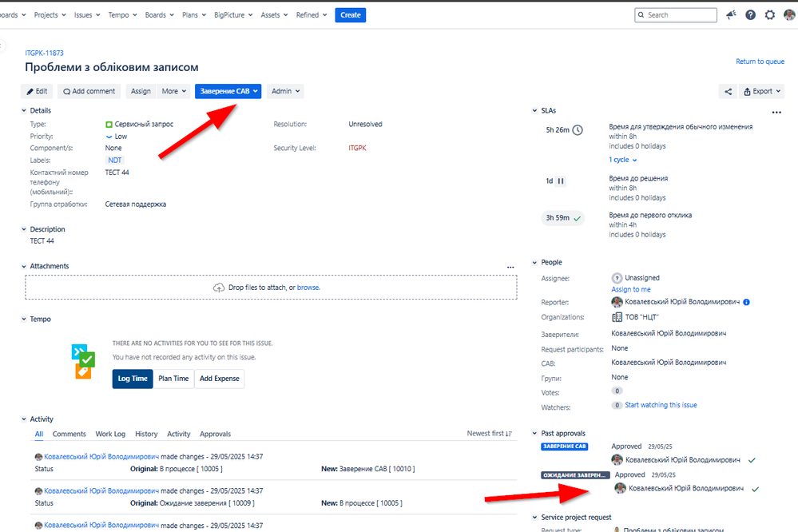Click the Unassigned avatar icon

pyautogui.click(x=617, y=278)
